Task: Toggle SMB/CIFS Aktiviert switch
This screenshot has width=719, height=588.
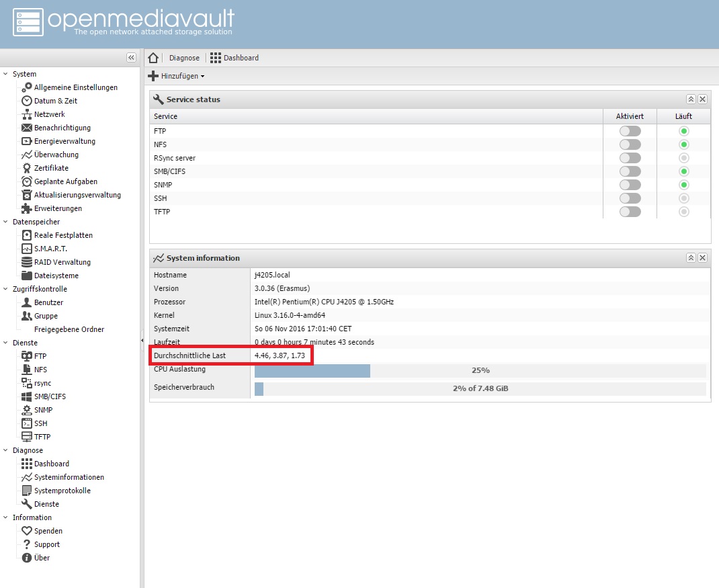Action: click(630, 171)
